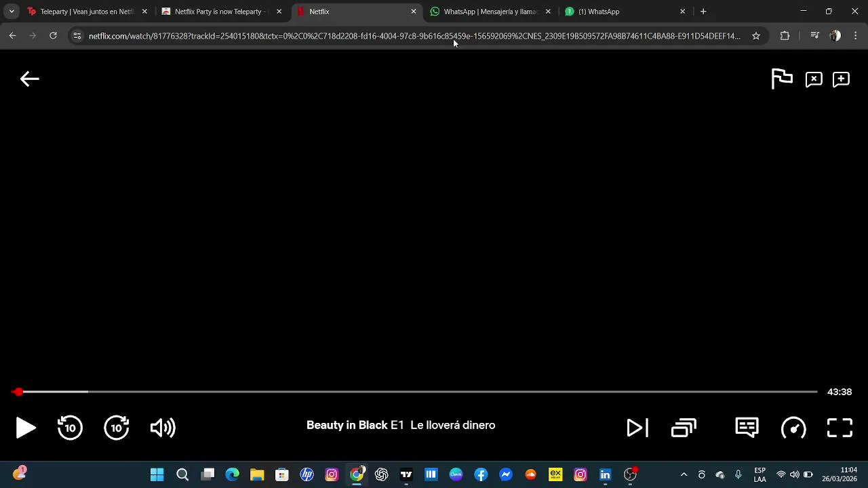Open the HP app in taskbar
The image size is (868, 488).
click(307, 474)
